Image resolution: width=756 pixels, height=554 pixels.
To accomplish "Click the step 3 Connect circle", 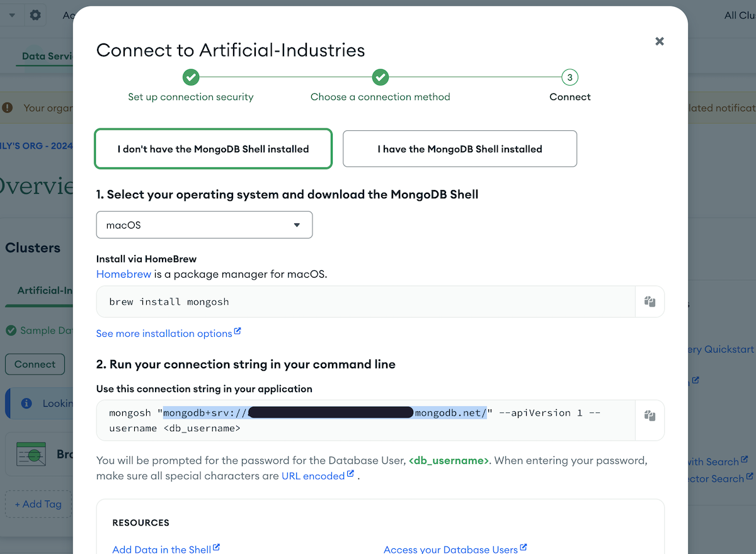I will pyautogui.click(x=570, y=77).
